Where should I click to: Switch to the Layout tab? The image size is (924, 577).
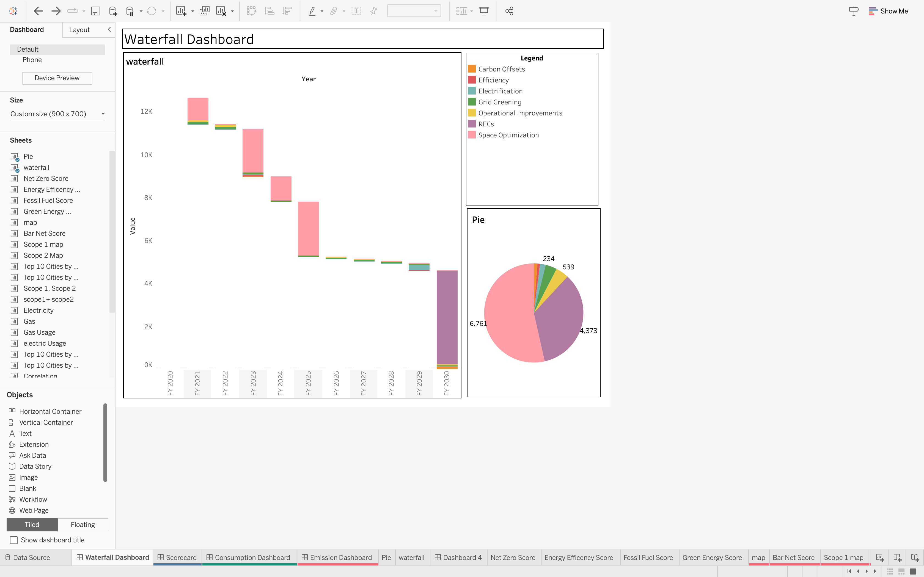[x=79, y=30]
